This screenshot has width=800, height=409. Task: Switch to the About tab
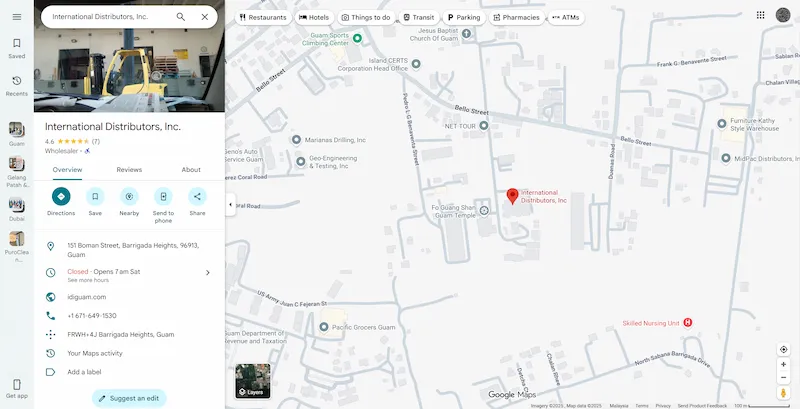[191, 170]
